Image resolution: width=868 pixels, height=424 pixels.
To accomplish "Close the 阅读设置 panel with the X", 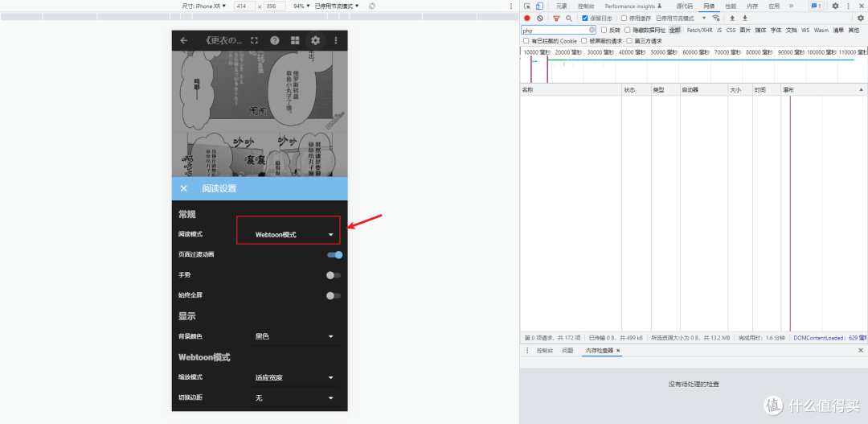I will 184,188.
